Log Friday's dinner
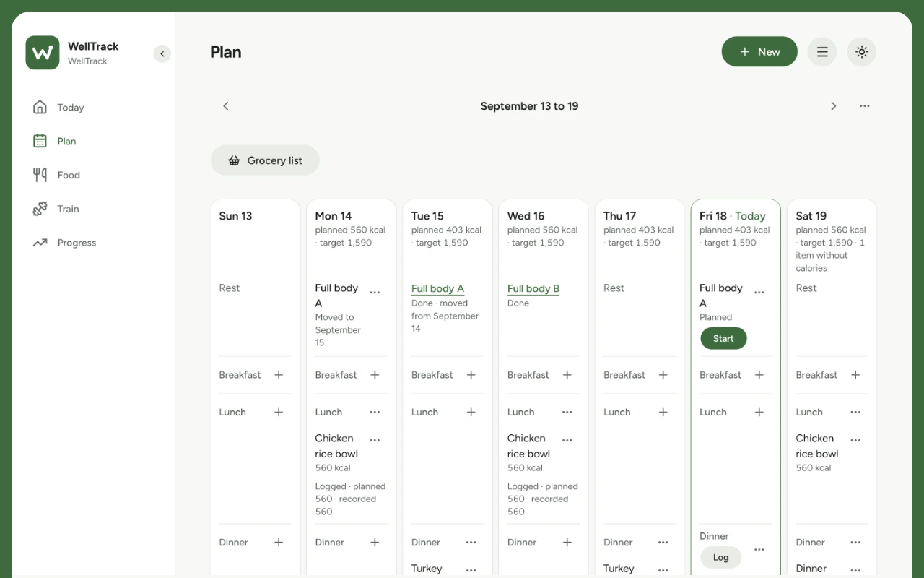Image resolution: width=924 pixels, height=578 pixels. coord(720,557)
